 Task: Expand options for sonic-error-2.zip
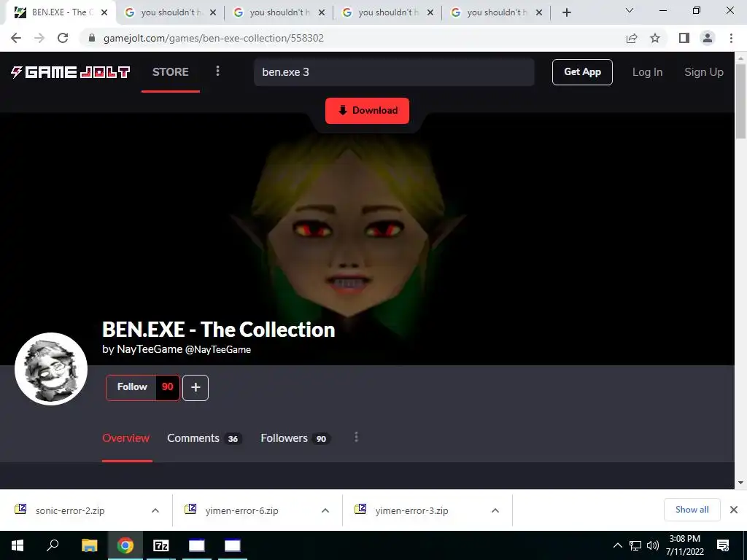155,510
